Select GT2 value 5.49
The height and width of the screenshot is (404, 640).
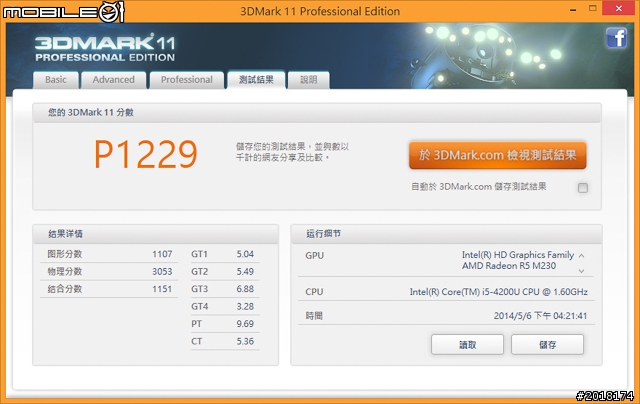click(x=245, y=272)
